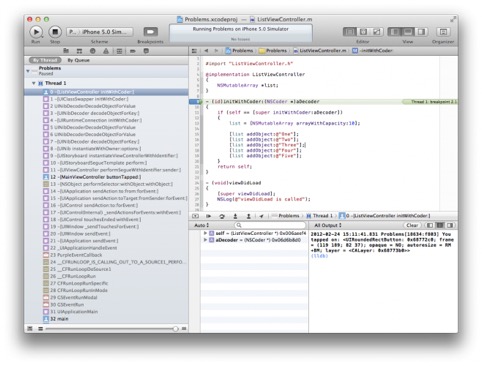Show the Log navigator
This screenshot has height=366, width=482.
146,51
